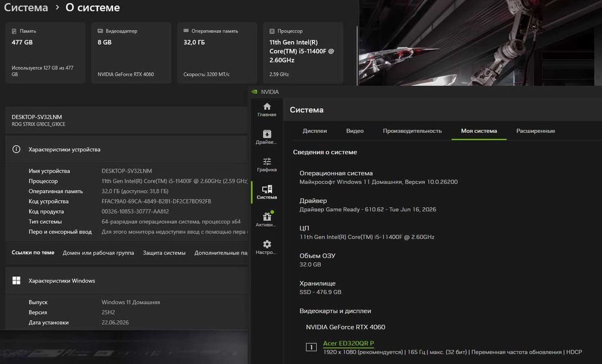Switch to the Видео tab
This screenshot has height=364, width=602.
(355, 131)
